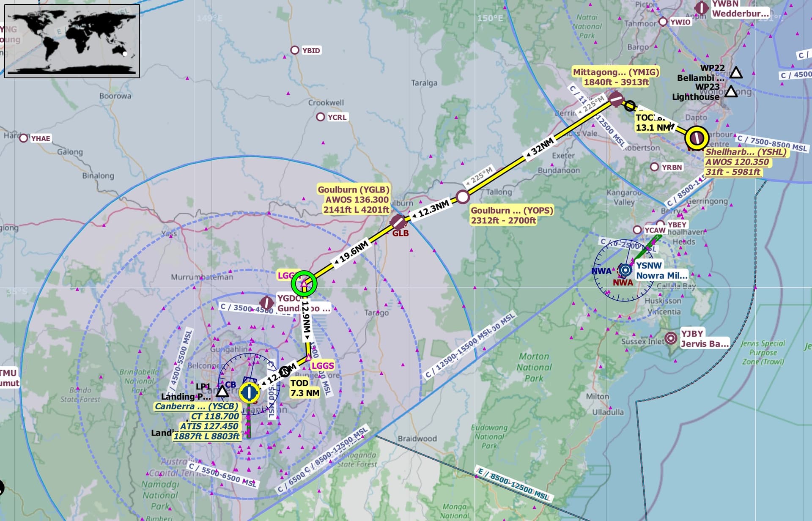Select the Shellharbour yellow-circled airport symbol
This screenshot has height=521, width=812.
pyautogui.click(x=696, y=137)
